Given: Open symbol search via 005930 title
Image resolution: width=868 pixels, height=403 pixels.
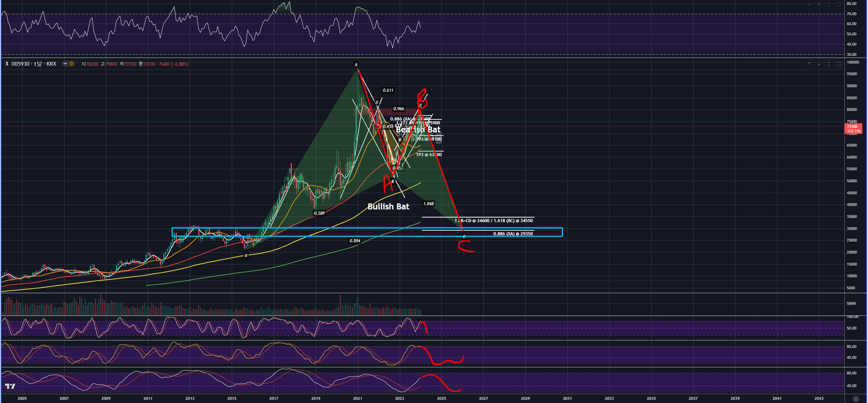Looking at the screenshot, I should [20, 64].
